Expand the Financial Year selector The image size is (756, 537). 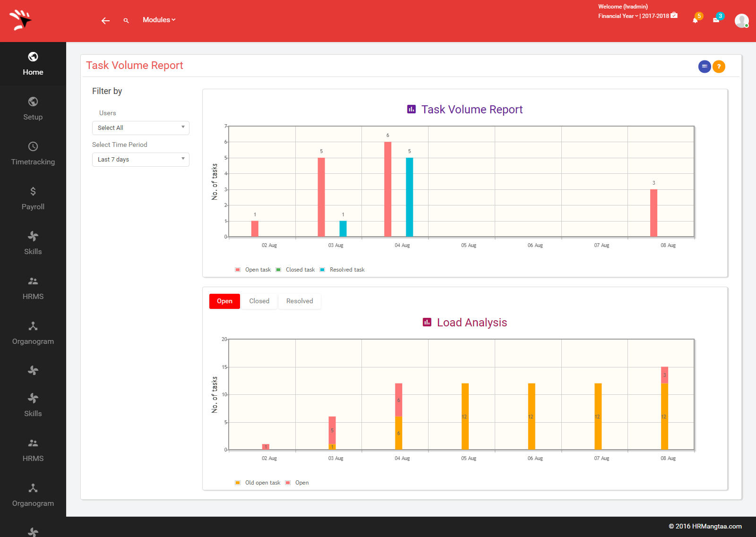coord(618,16)
